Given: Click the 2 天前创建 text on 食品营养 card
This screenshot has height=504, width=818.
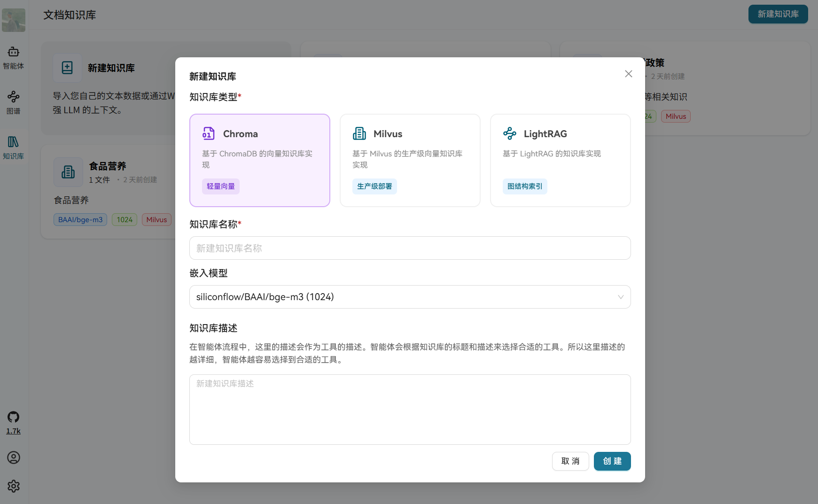Looking at the screenshot, I should (140, 180).
